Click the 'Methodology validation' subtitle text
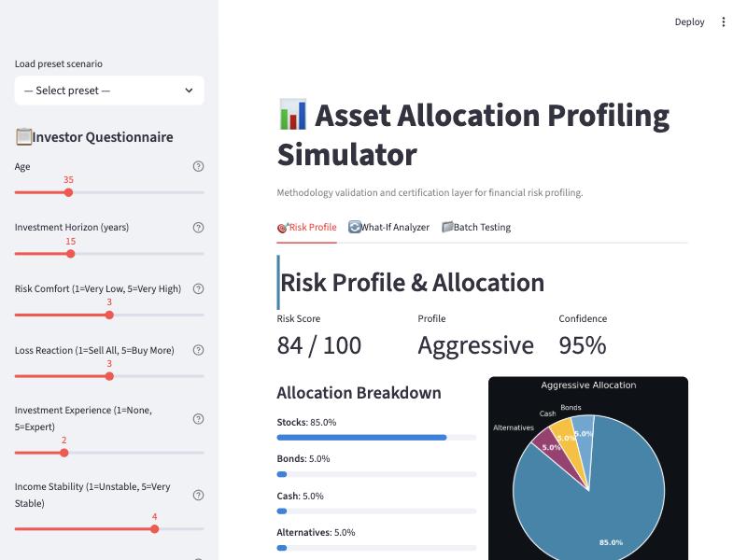Screen dimensions: 747x560 [430, 193]
